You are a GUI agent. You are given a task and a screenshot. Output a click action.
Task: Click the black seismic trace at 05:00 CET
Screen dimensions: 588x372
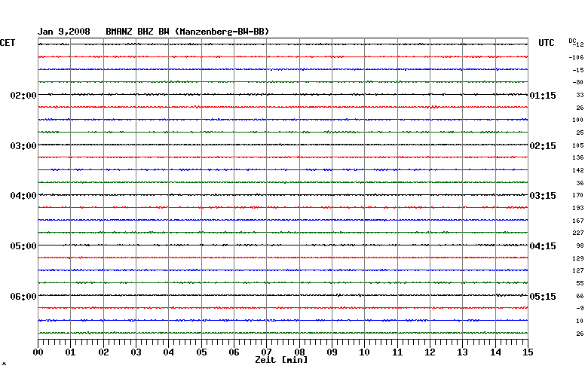(x=283, y=245)
